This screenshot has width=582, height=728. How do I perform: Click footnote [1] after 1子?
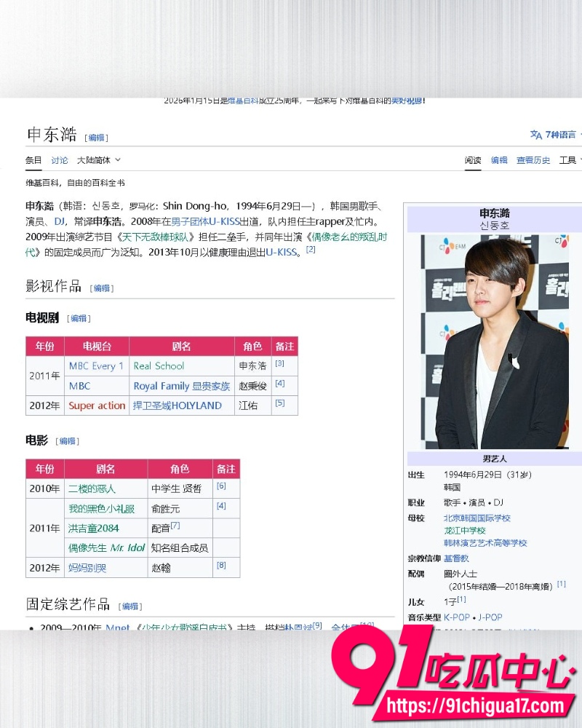point(461,599)
